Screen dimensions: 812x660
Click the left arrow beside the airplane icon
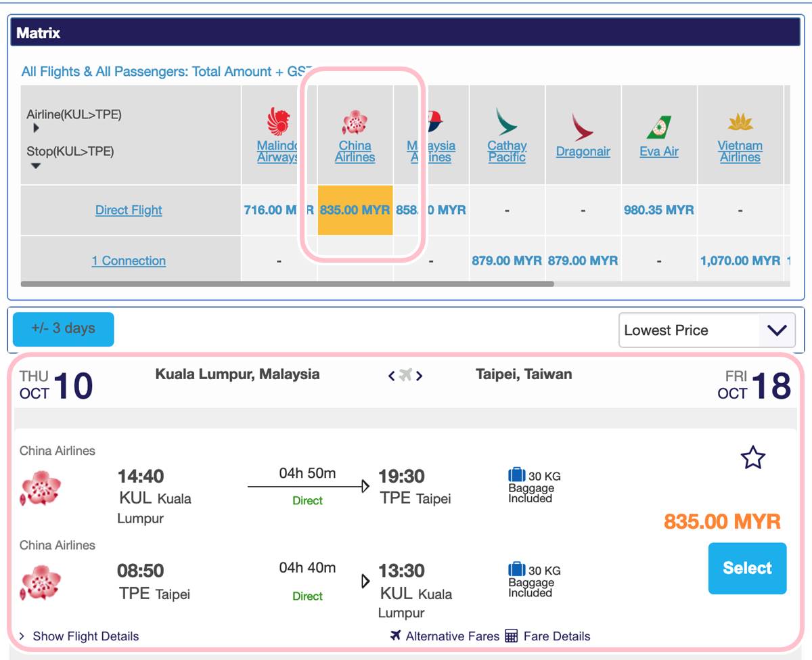tap(392, 376)
